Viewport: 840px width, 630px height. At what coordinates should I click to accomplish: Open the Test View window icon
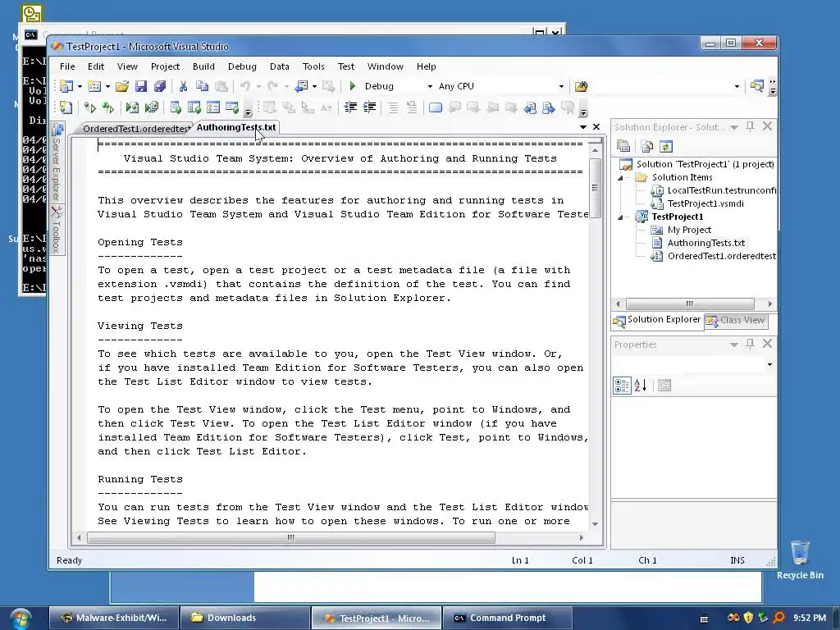[176, 107]
